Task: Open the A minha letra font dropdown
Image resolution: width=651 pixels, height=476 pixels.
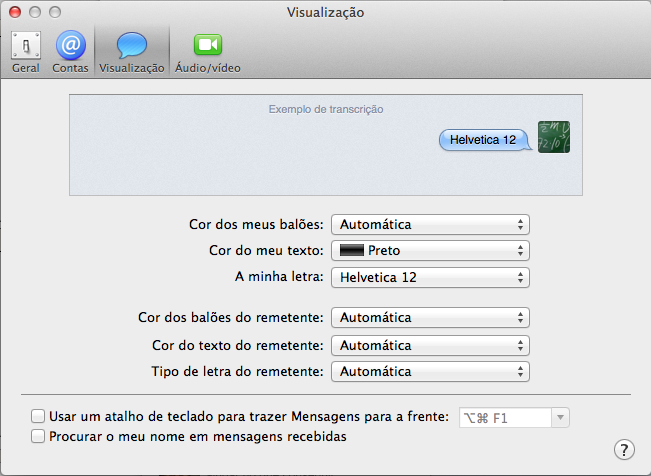Action: [430, 277]
